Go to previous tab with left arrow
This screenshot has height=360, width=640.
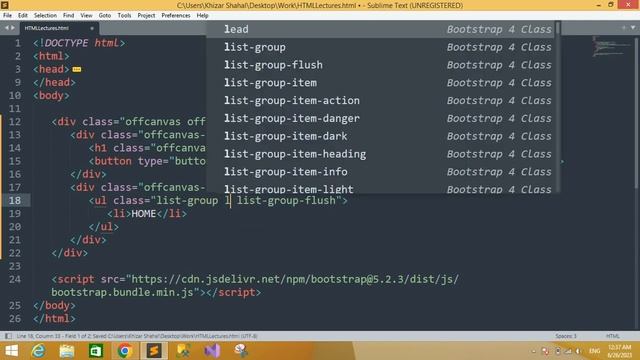pyautogui.click(x=7, y=28)
